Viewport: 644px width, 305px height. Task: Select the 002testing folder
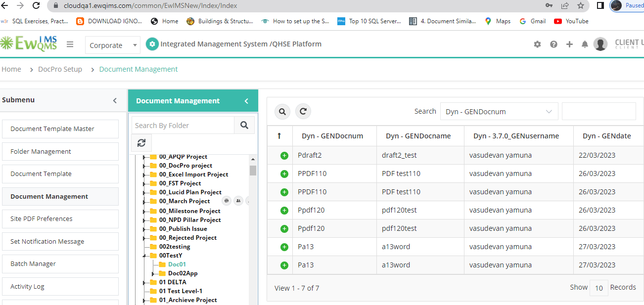[x=174, y=247]
